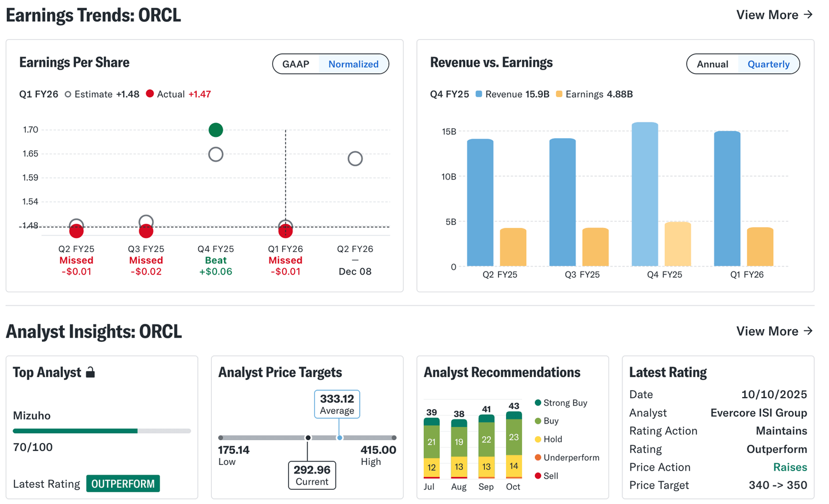Open View More for Earnings Trends
Image resolution: width=829 pixels, height=504 pixels.
click(x=774, y=15)
